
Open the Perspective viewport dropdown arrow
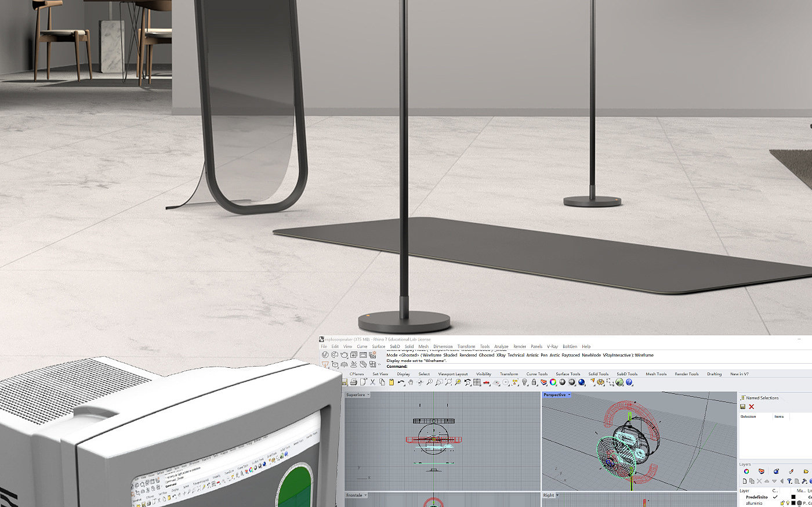pos(569,395)
